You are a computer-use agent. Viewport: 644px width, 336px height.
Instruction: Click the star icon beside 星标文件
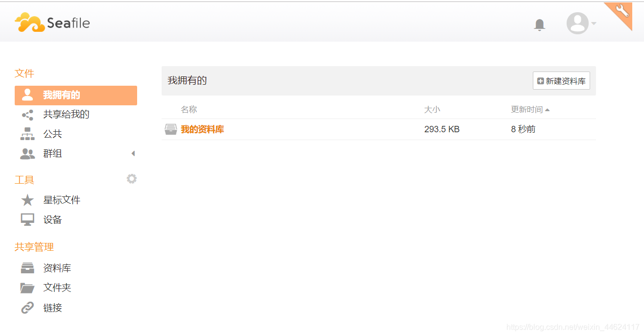[x=27, y=200]
